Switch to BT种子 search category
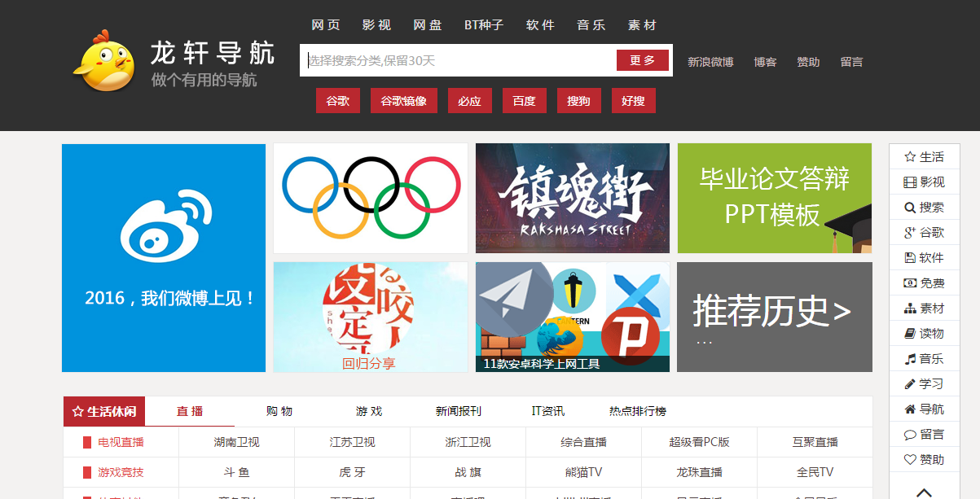 pyautogui.click(x=484, y=25)
